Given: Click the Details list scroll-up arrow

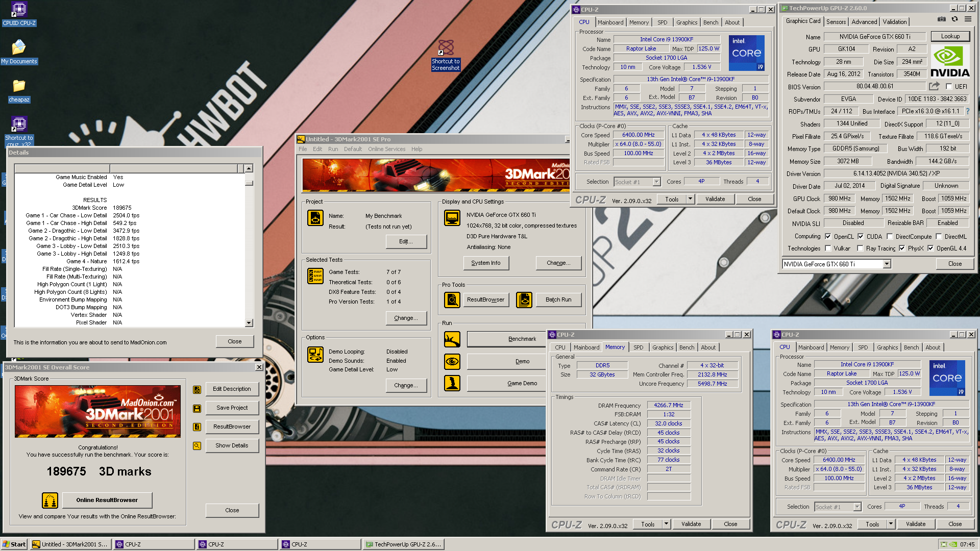Looking at the screenshot, I should 249,168.
